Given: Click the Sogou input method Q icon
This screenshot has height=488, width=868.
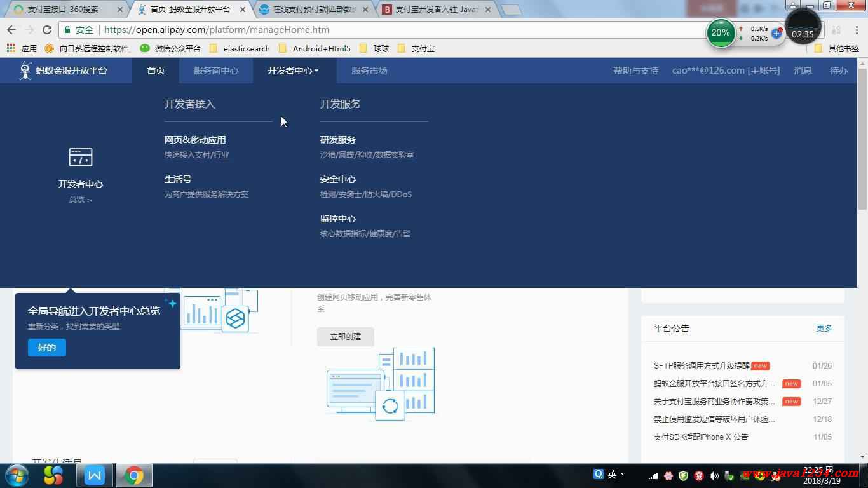Looking at the screenshot, I should pyautogui.click(x=599, y=474).
